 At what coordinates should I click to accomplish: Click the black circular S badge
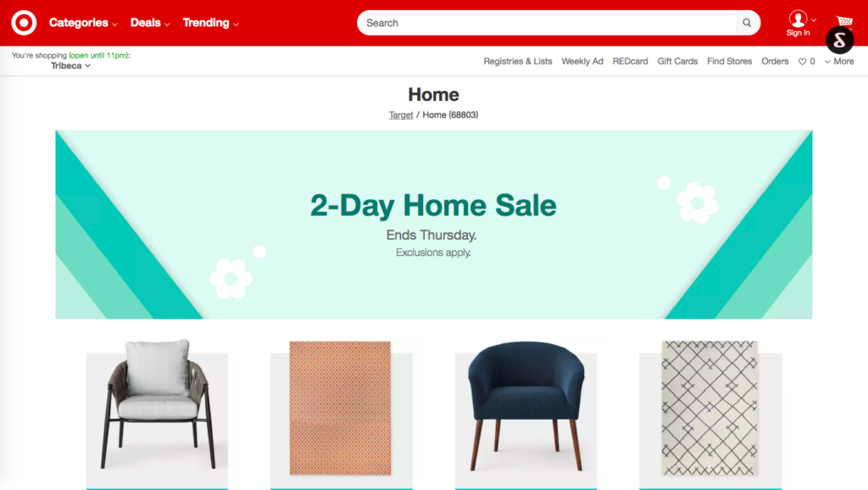pos(840,40)
